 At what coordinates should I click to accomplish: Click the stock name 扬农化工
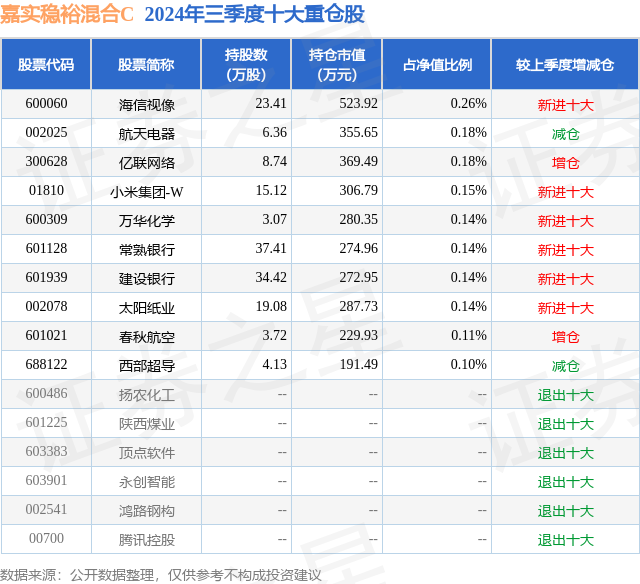147,395
